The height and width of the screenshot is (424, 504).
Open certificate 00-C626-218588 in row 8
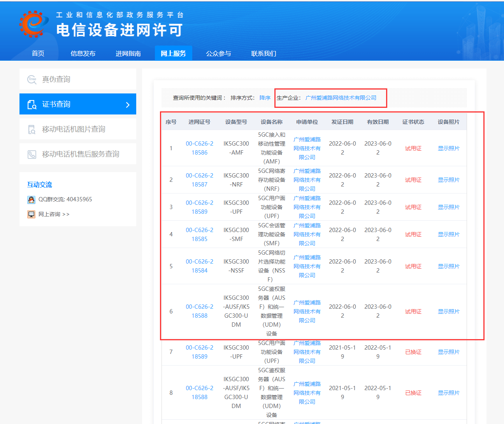pos(199,392)
